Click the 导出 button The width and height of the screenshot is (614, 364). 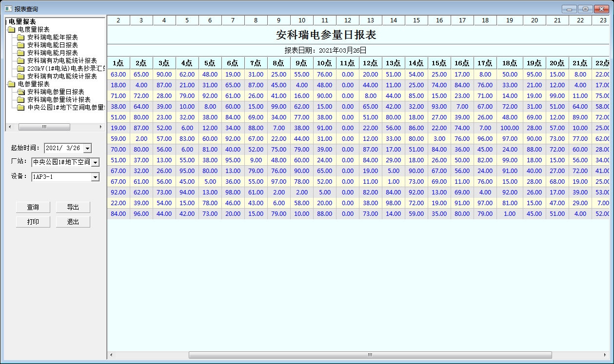pyautogui.click(x=73, y=207)
